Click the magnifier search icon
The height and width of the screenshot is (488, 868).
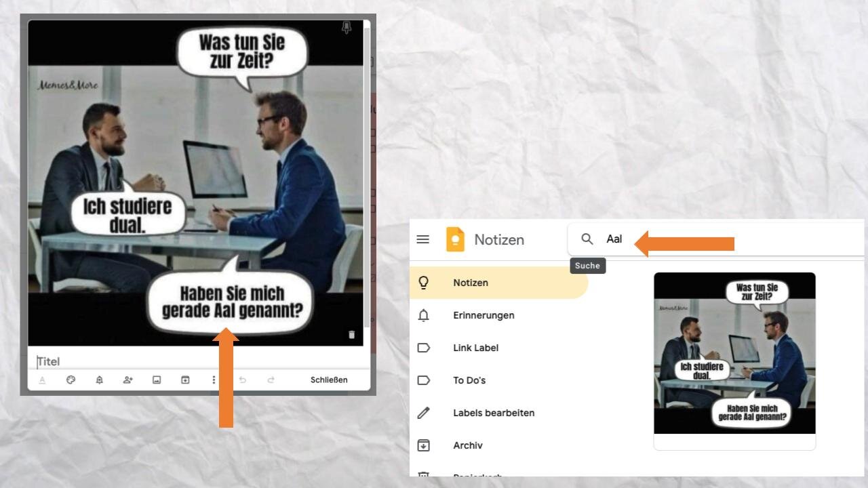(587, 239)
